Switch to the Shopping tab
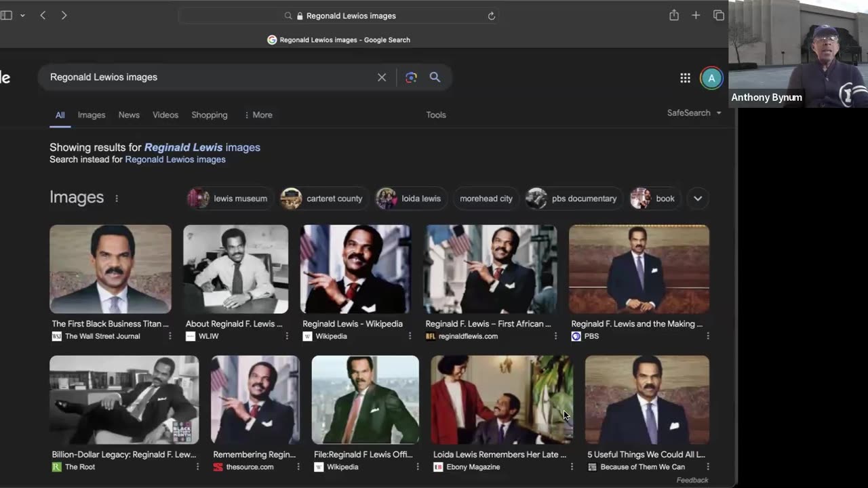Image resolution: width=868 pixels, height=488 pixels. click(x=210, y=115)
